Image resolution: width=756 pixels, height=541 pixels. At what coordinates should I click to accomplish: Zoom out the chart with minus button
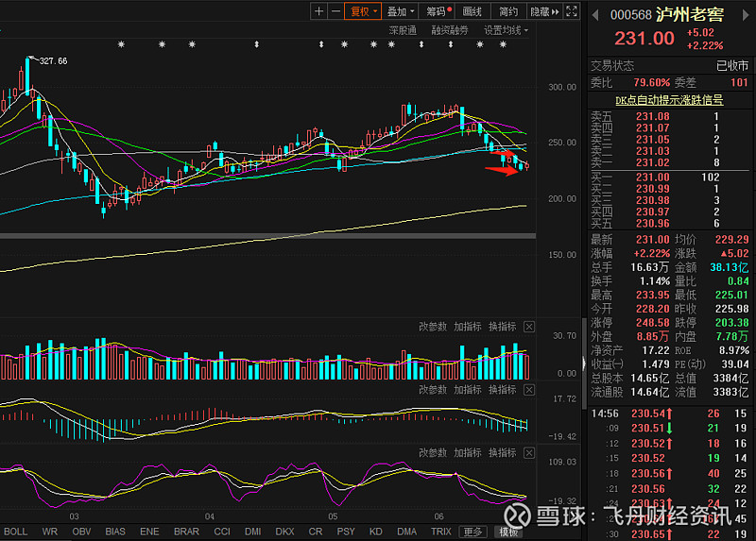click(x=336, y=11)
